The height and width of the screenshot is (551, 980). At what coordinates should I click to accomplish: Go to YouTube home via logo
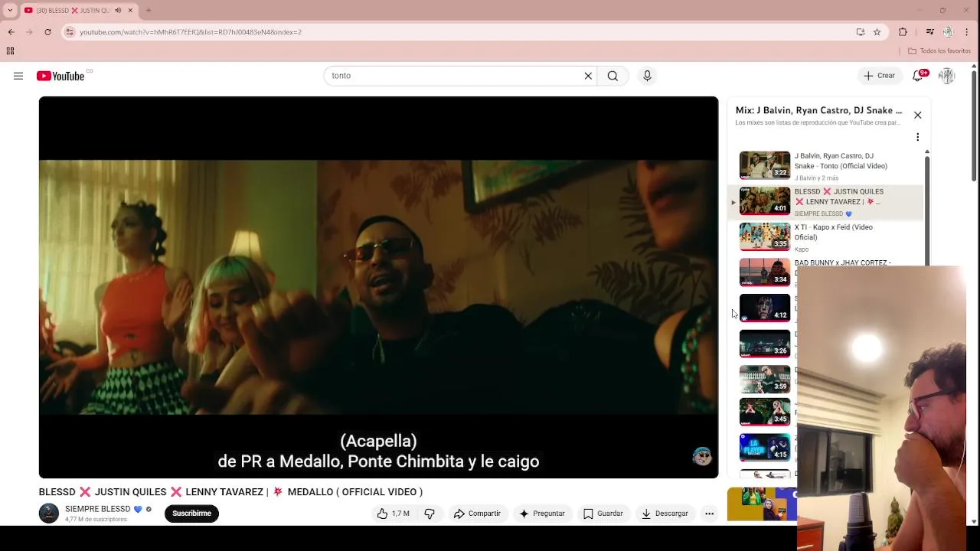[x=60, y=76]
